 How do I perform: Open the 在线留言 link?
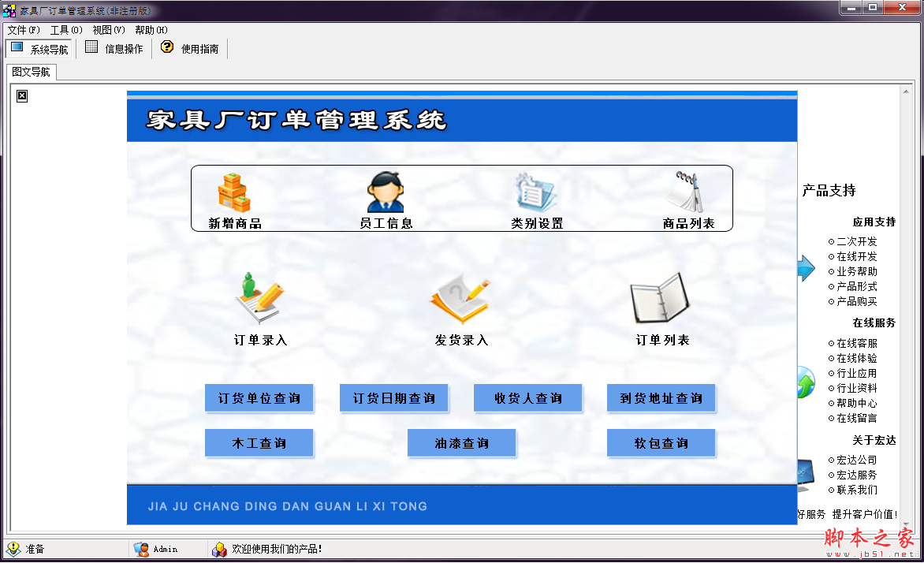tap(857, 418)
